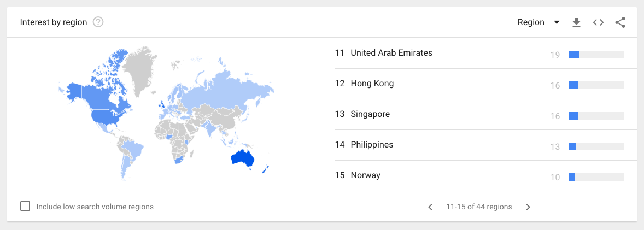
Task: Enable Include low search volume regions
Action: tap(25, 207)
